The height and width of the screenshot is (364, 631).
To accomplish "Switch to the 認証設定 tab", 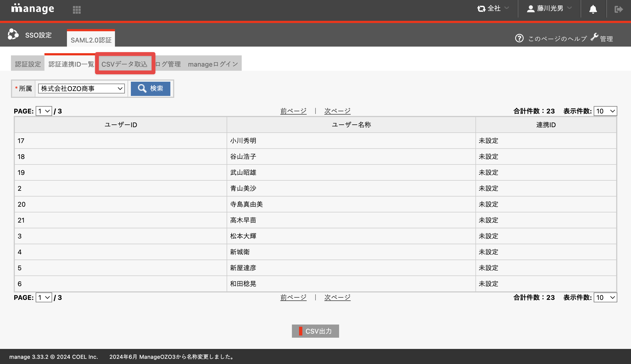I will (x=28, y=64).
